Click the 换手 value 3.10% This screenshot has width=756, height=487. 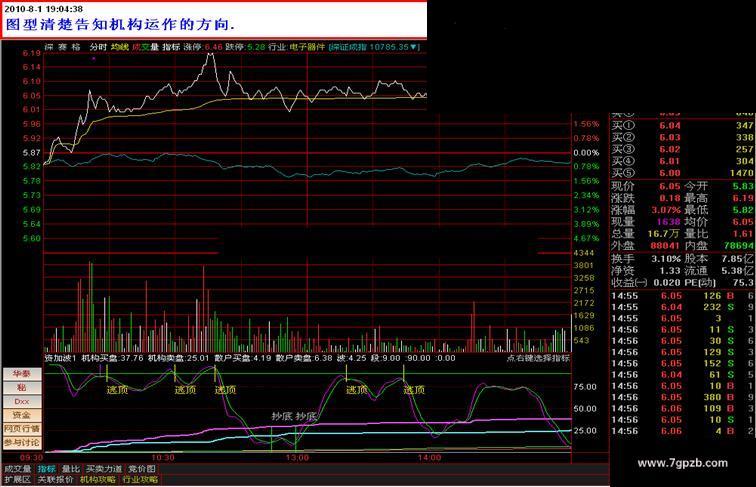pos(666,259)
